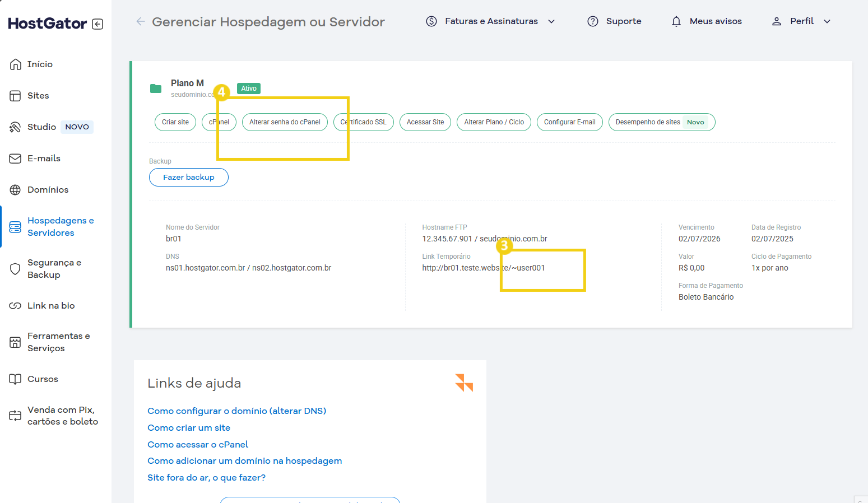Open Site fora do ar, o que fazer?

(x=207, y=478)
